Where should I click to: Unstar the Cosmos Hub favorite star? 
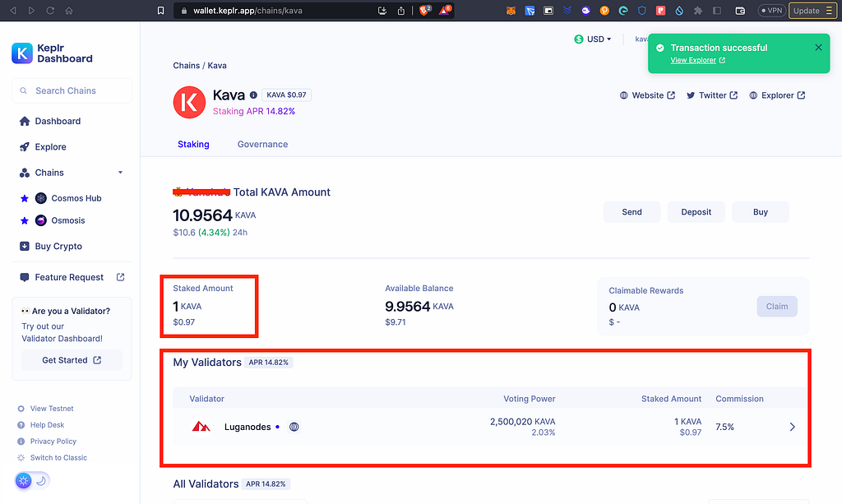point(24,199)
